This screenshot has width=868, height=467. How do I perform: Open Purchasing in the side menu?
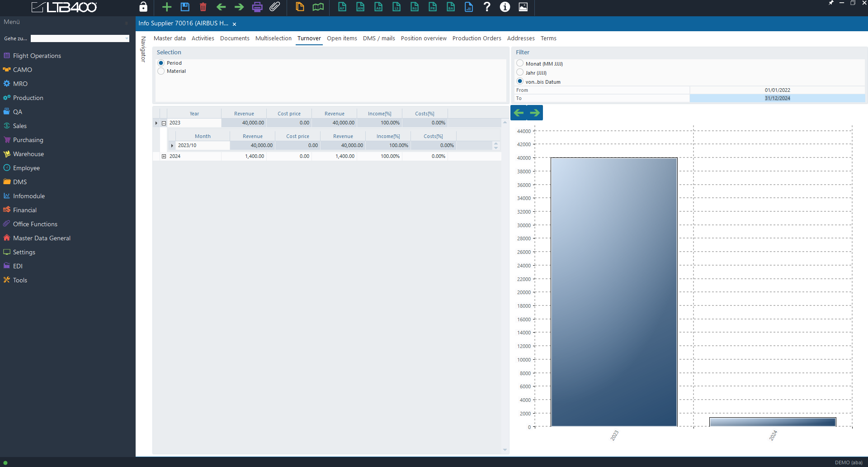click(x=28, y=140)
